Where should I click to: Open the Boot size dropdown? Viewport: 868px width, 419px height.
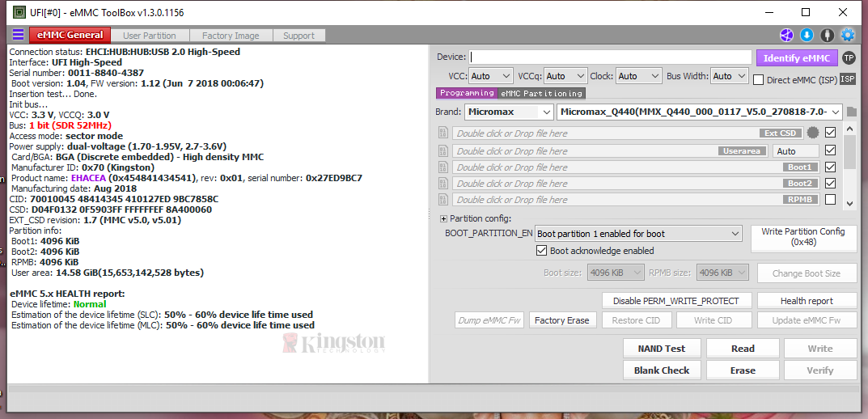click(x=616, y=273)
